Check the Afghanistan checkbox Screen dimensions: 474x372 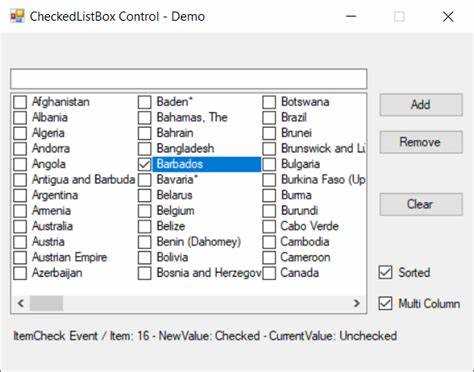20,102
